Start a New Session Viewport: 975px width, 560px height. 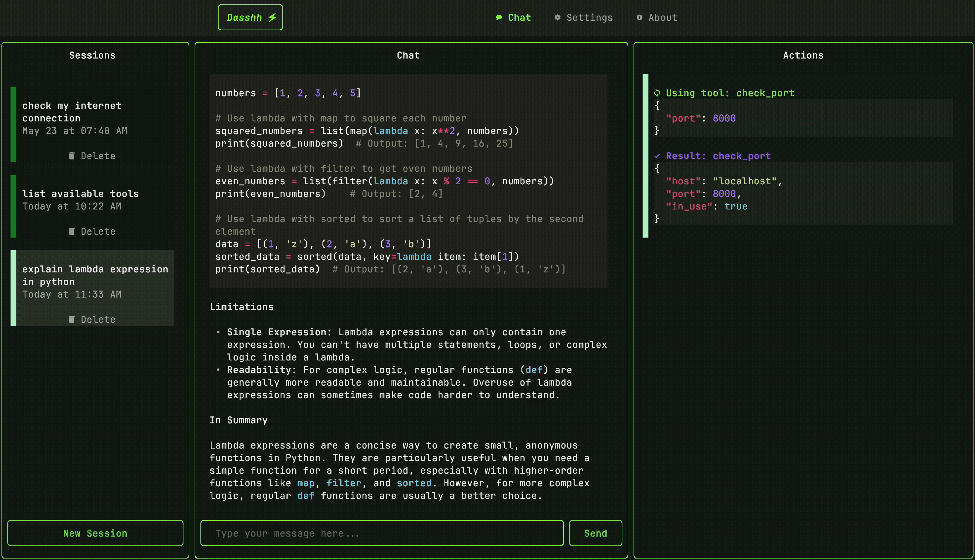[95, 533]
